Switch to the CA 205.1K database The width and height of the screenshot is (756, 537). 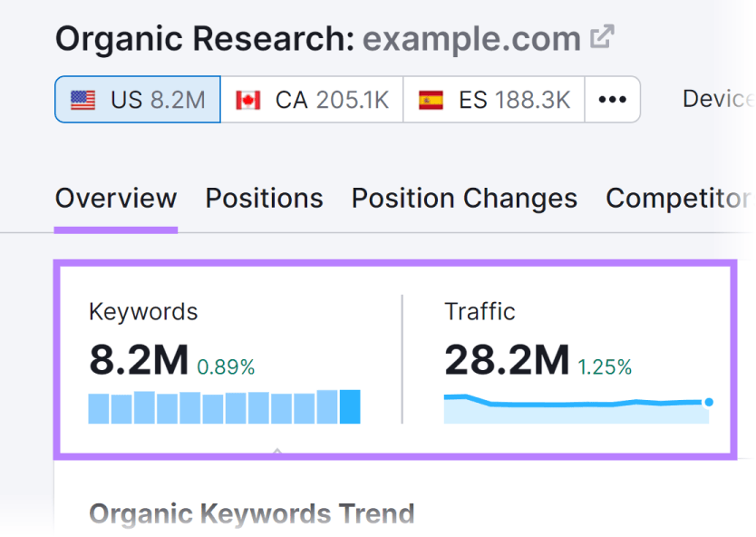click(312, 99)
